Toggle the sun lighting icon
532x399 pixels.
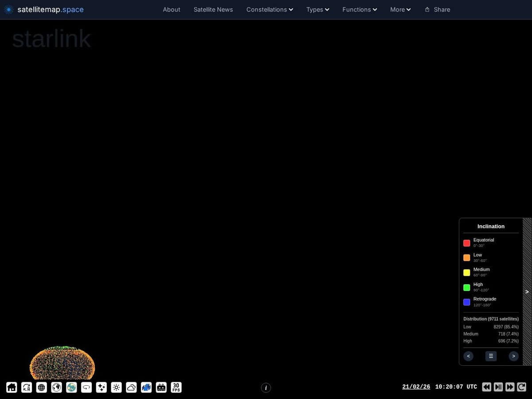point(116,387)
